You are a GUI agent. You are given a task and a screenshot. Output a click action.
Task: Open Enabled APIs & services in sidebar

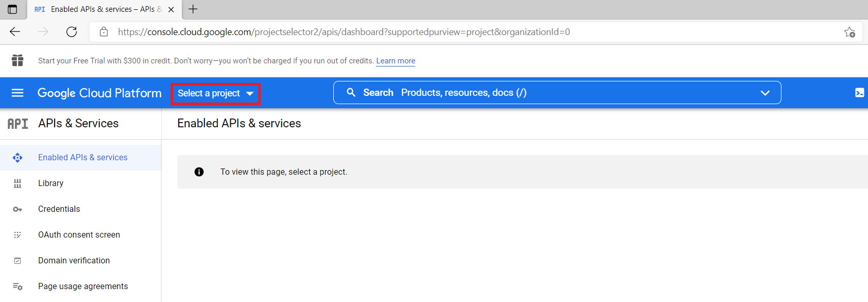coord(82,158)
